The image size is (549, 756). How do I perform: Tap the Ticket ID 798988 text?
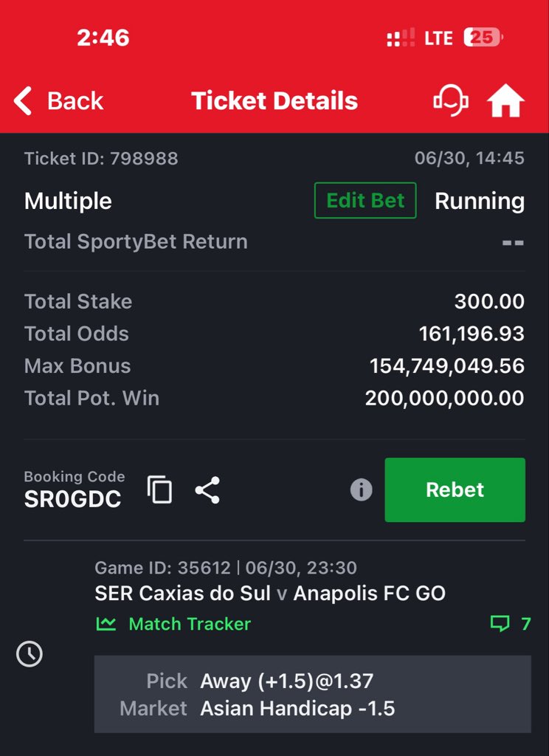[x=101, y=158]
